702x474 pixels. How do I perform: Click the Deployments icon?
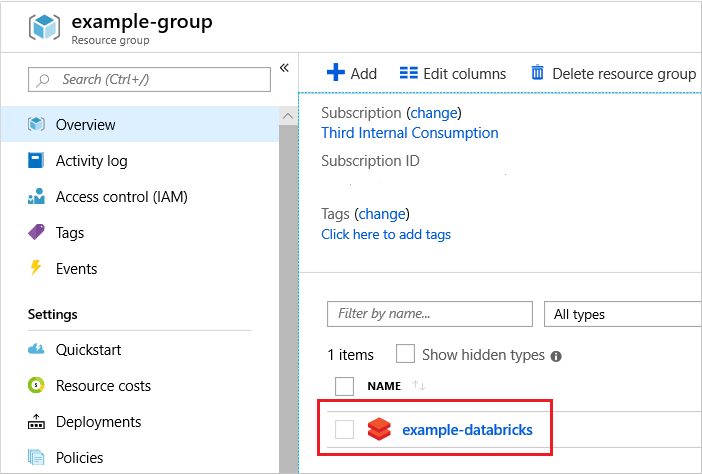[x=37, y=422]
